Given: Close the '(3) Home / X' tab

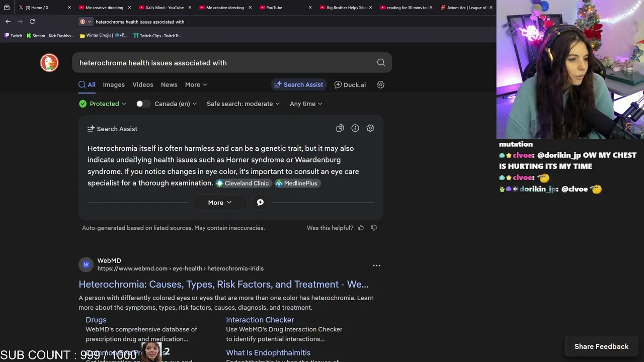Looking at the screenshot, I should click(68, 8).
